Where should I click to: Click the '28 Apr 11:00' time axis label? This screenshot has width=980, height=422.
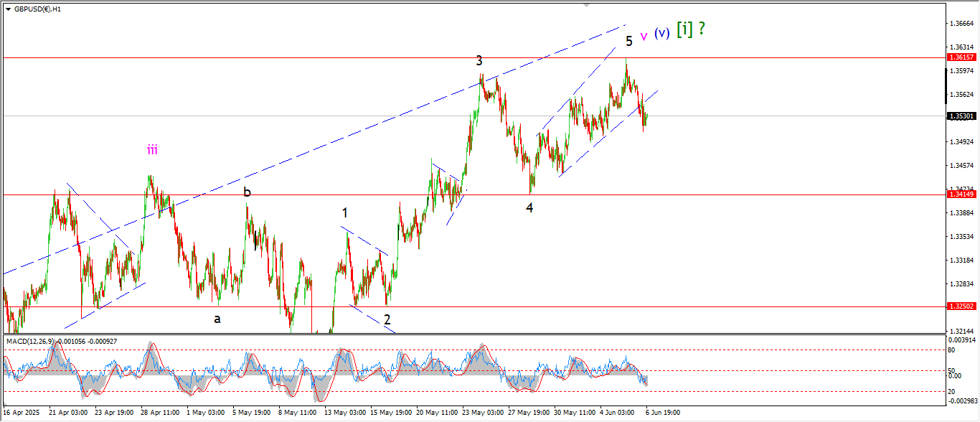[160, 413]
